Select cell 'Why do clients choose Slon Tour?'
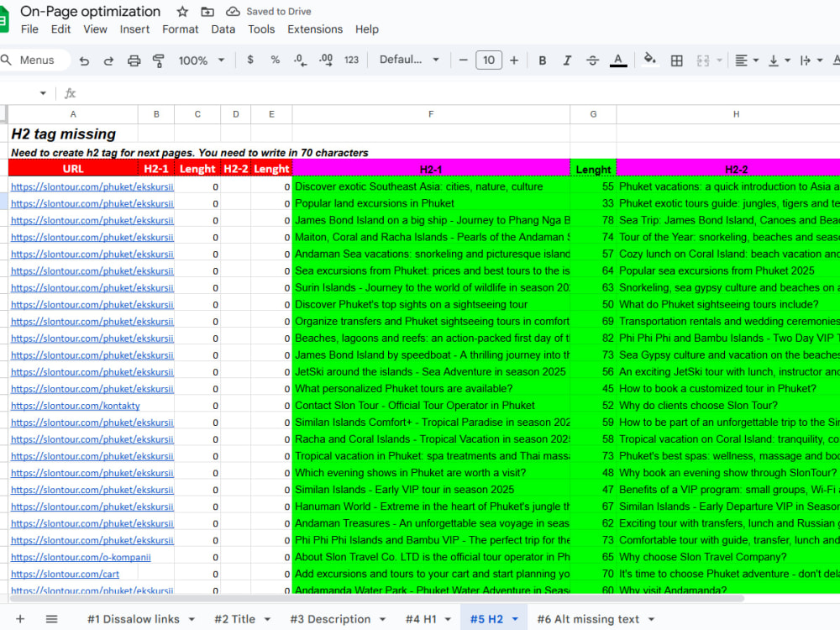This screenshot has width=840, height=630. point(728,406)
